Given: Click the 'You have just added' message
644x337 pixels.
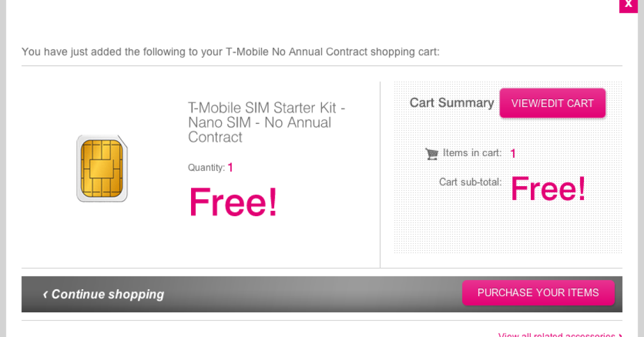Looking at the screenshot, I should coord(230,52).
